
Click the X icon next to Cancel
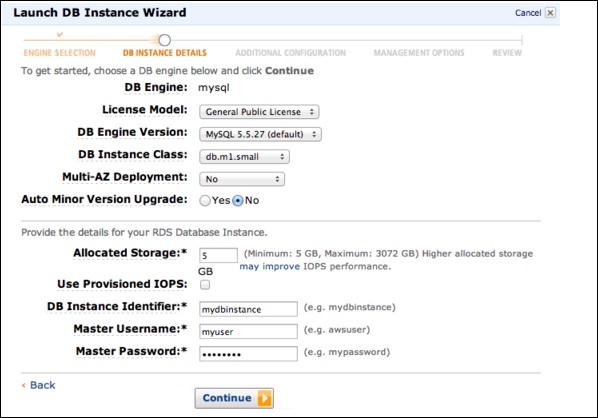550,13
